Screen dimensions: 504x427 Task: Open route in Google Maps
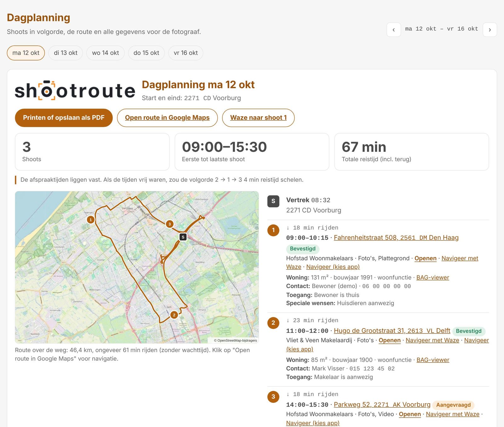pyautogui.click(x=167, y=118)
